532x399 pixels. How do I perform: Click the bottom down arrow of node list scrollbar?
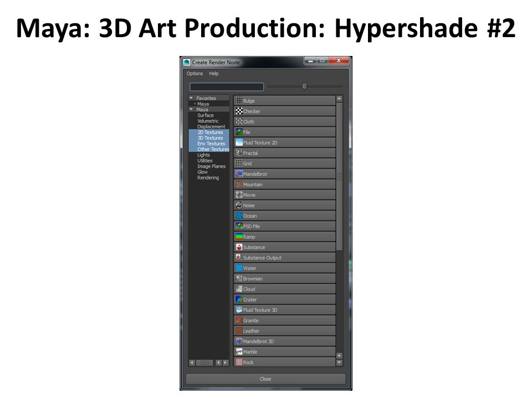coord(339,362)
